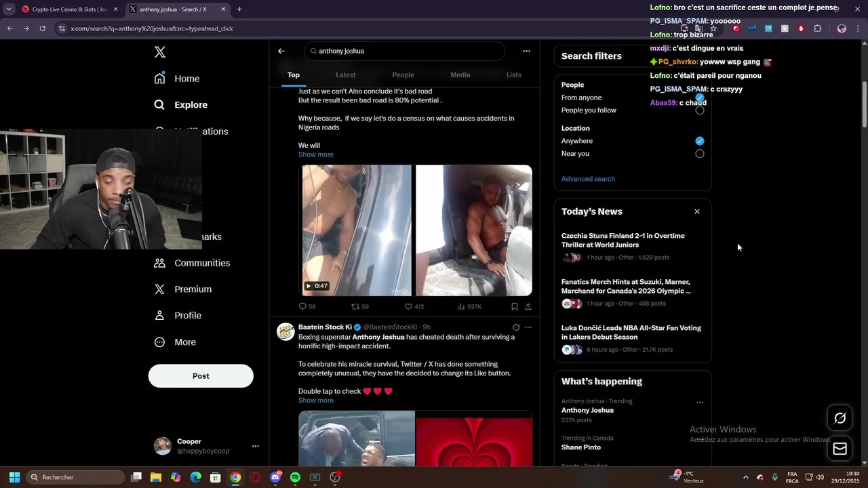Reply to post with 56 comments
The image size is (868, 488).
tap(307, 306)
